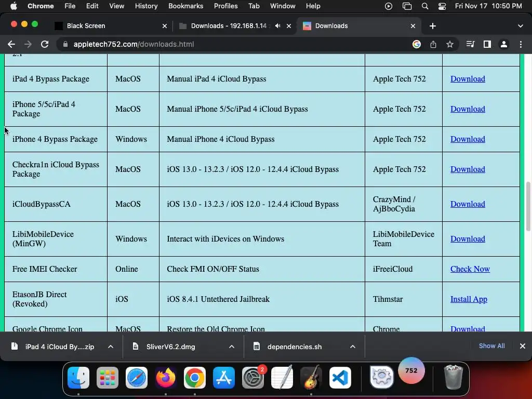Download the iPhone 5/5c/iPad 4 Package
The width and height of the screenshot is (532, 399).
tap(468, 109)
